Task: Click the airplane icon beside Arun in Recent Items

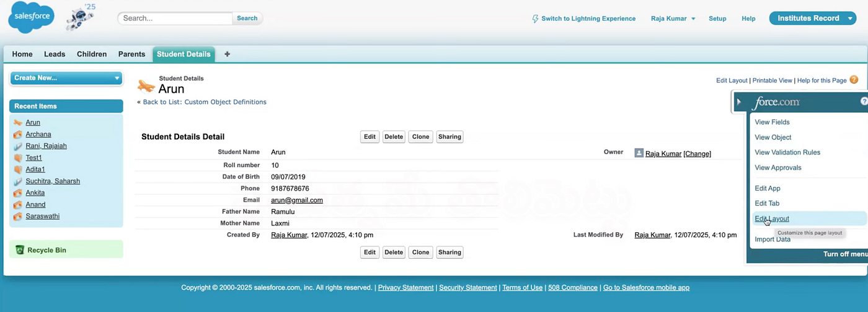Action: point(17,123)
